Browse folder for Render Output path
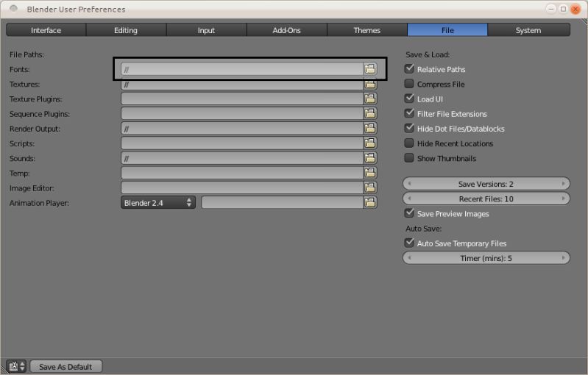Image resolution: width=588 pixels, height=375 pixels. coord(370,129)
